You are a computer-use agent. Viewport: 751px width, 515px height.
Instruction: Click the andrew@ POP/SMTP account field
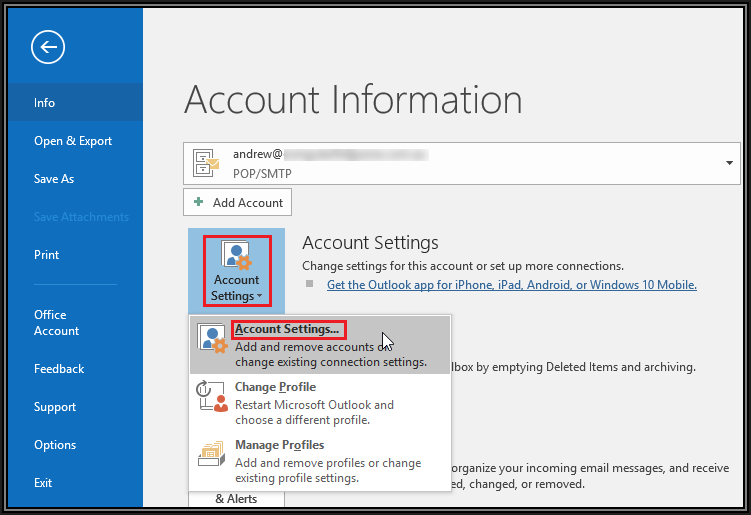[462, 163]
